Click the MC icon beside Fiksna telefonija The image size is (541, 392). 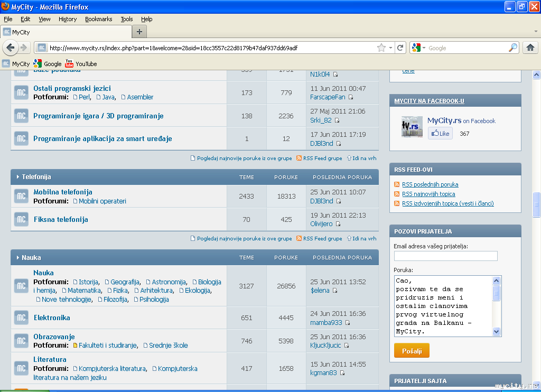[21, 219]
